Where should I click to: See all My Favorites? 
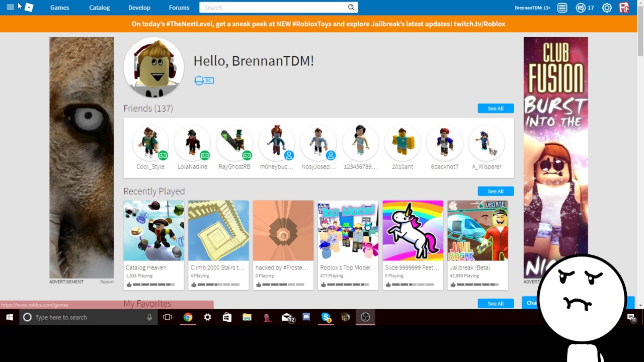[x=496, y=304]
